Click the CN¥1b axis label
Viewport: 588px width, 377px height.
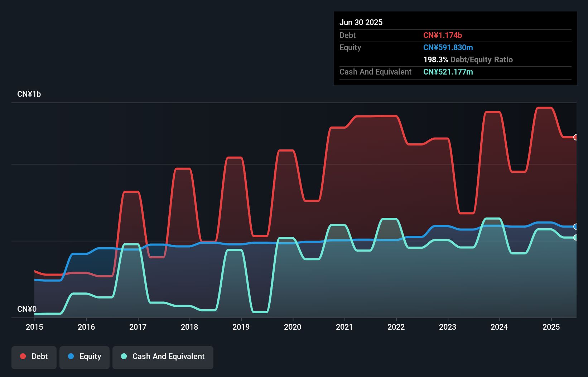click(x=29, y=94)
